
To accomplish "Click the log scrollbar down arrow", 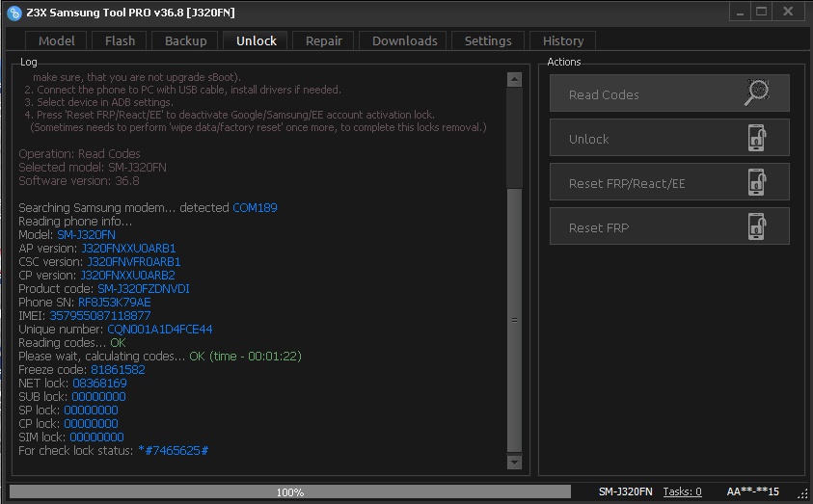I will (x=514, y=462).
